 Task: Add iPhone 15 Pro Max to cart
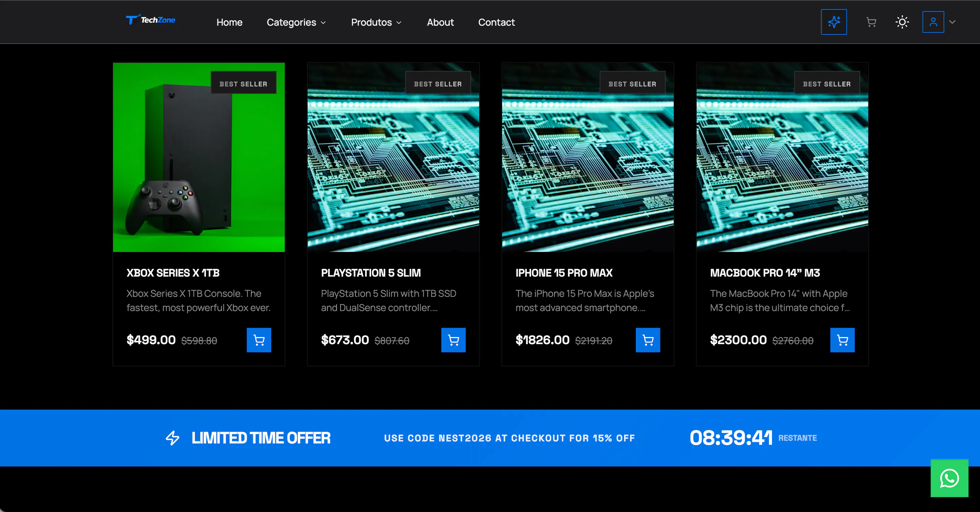[647, 340]
